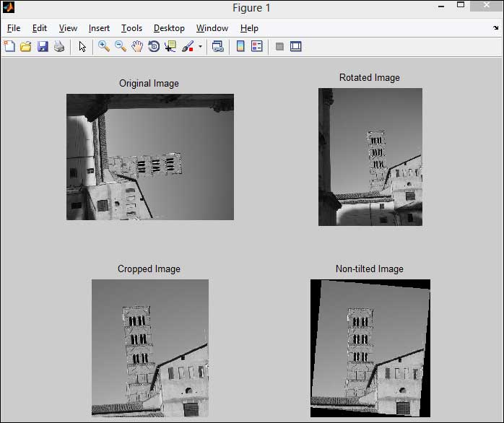Click the Link Plot icon
504x423 pixels.
coord(218,46)
